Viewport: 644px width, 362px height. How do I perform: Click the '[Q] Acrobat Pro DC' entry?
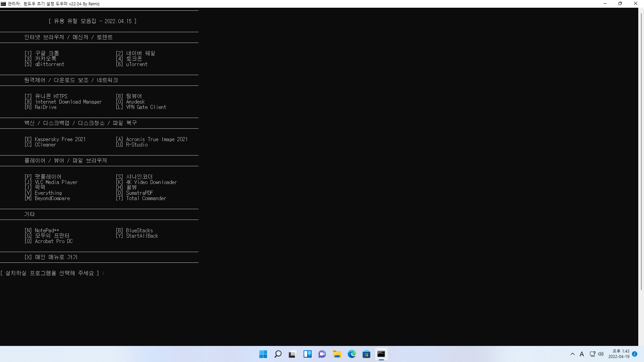tap(49, 241)
